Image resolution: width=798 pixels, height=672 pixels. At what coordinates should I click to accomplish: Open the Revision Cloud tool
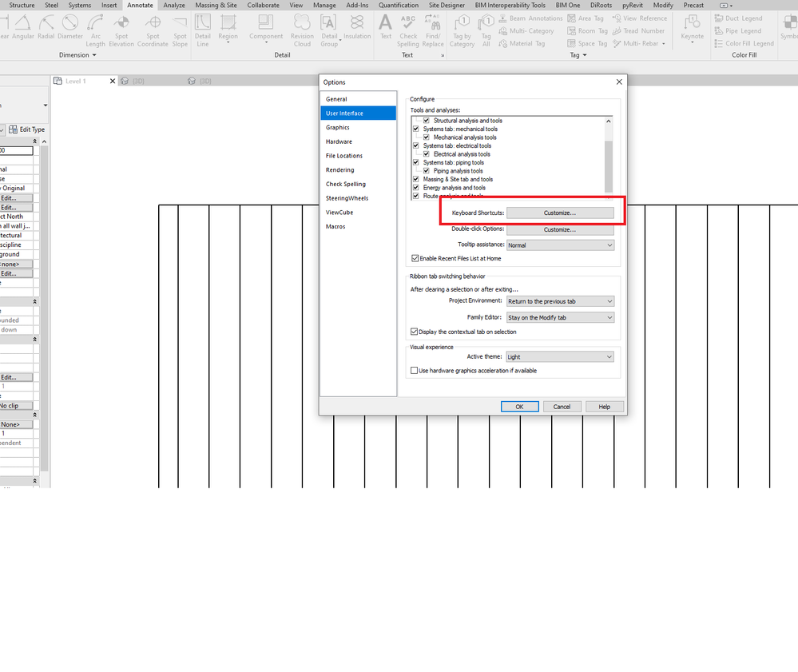(x=301, y=30)
